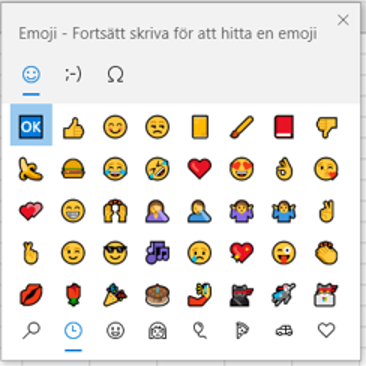The height and width of the screenshot is (366, 366).
Task: Open the pizza food category
Action: (x=242, y=330)
